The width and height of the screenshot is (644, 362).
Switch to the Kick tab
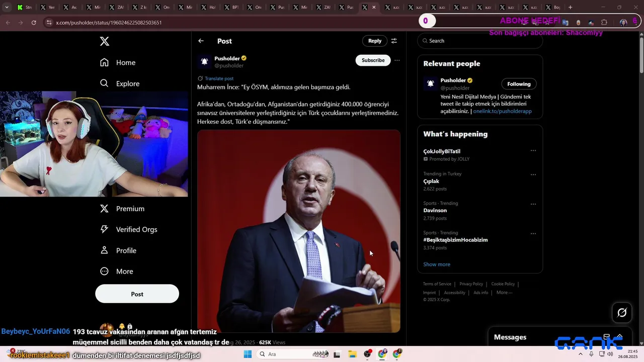24,8
